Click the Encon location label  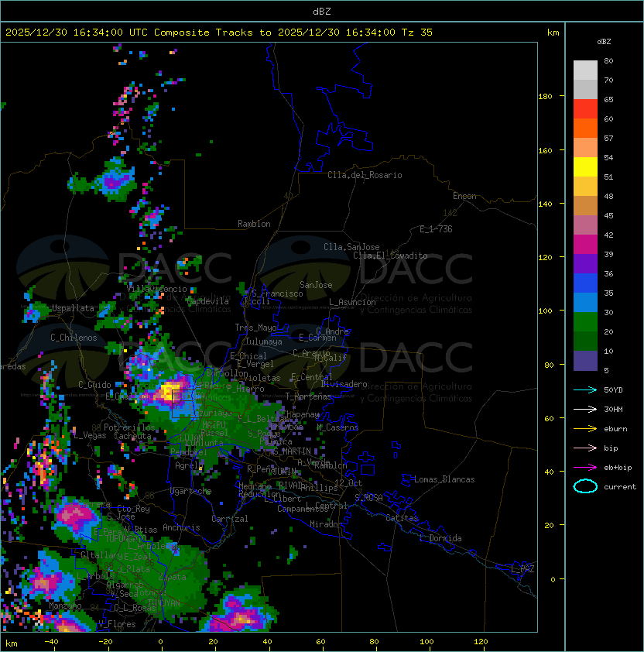click(464, 196)
